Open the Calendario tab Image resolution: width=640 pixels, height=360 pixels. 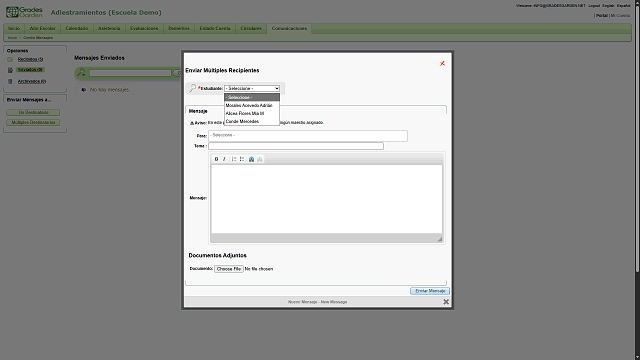point(77,29)
